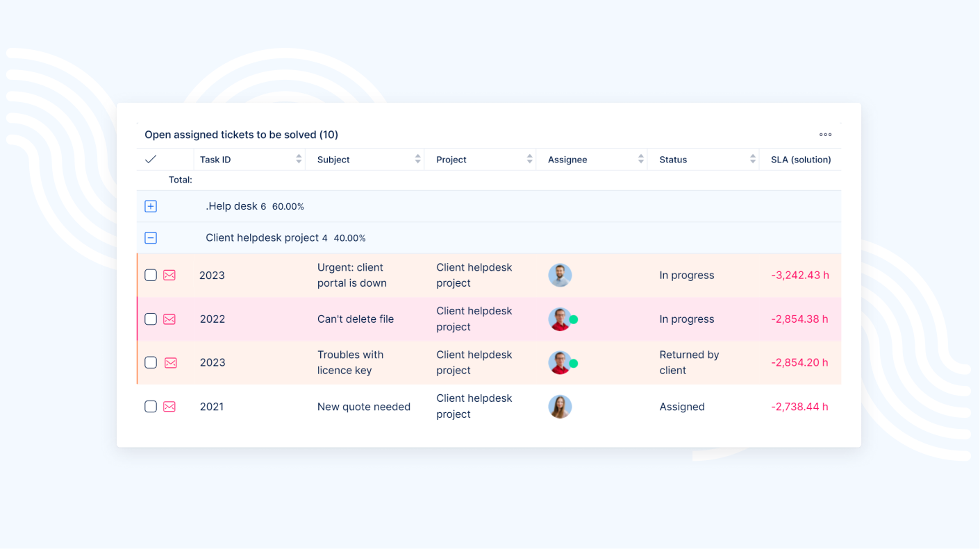980x549 pixels.
Task: Sort by Task ID column arrows
Action: click(299, 160)
